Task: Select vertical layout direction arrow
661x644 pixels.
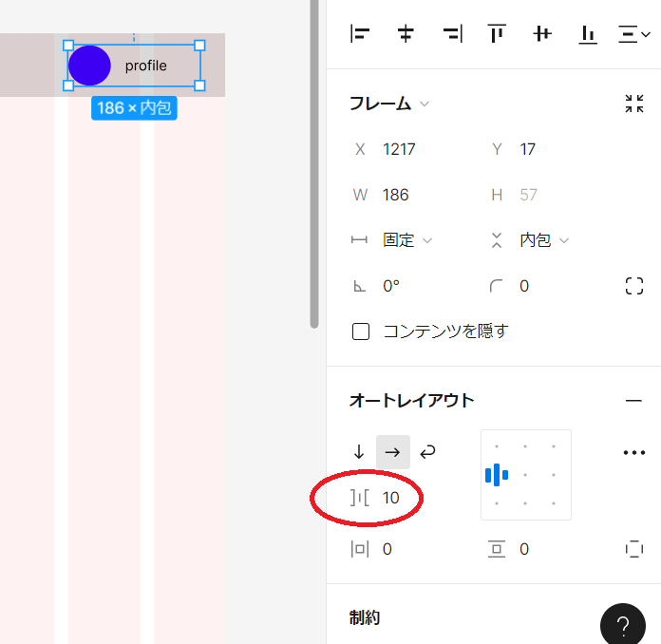Action: click(359, 452)
